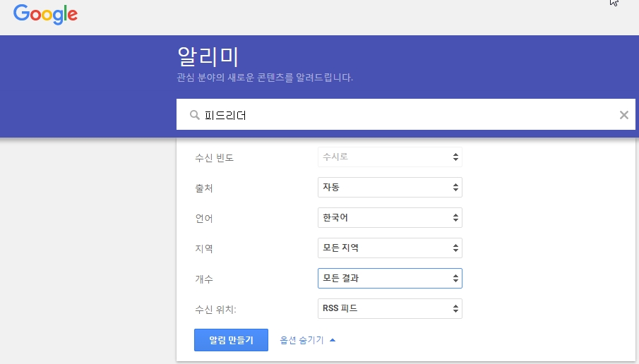Clear the search box with the X
639x364 pixels.
pos(624,115)
